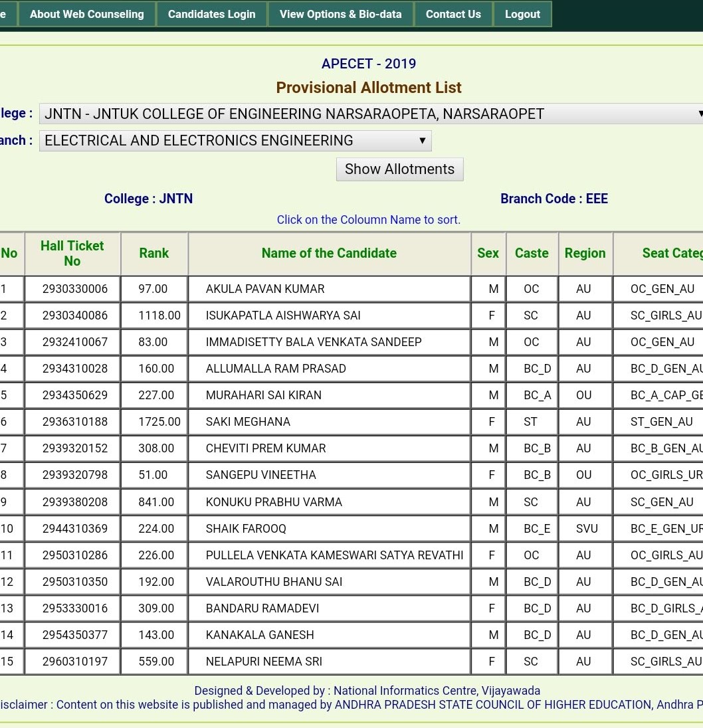Sort table by Rank column header

click(154, 254)
